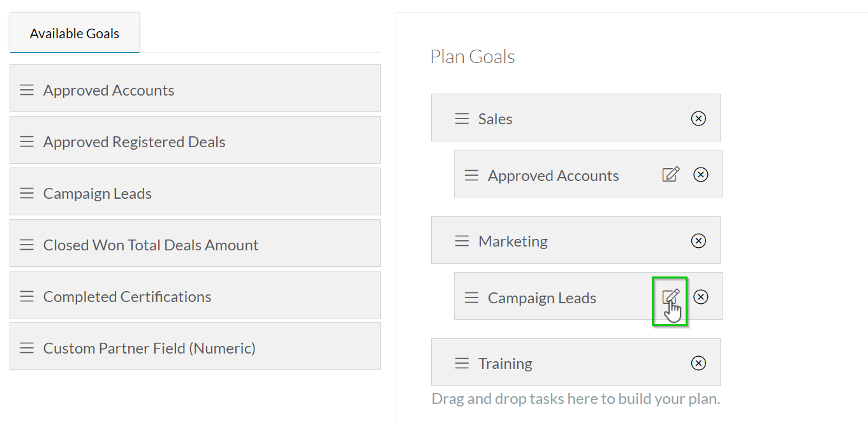Click the drag and drop tasks hint text

point(575,398)
